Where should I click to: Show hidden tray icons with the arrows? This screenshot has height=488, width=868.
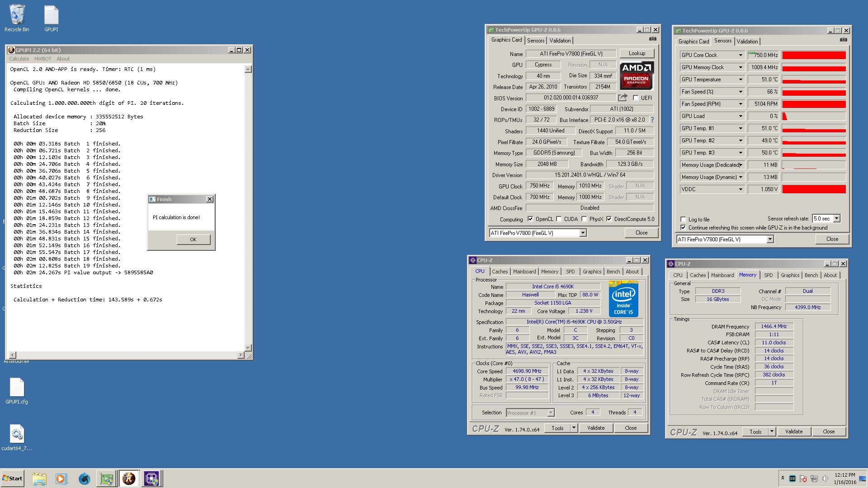(782, 478)
